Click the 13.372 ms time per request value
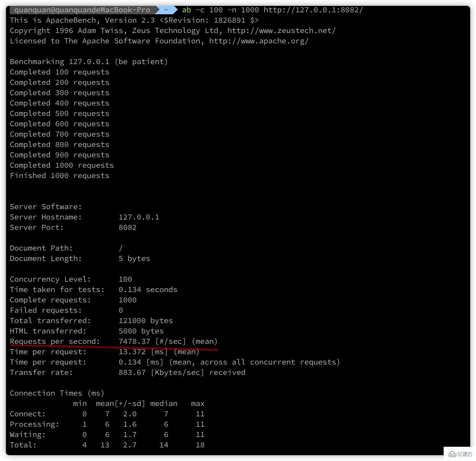Image resolution: width=476 pixels, height=461 pixels. click(x=132, y=352)
